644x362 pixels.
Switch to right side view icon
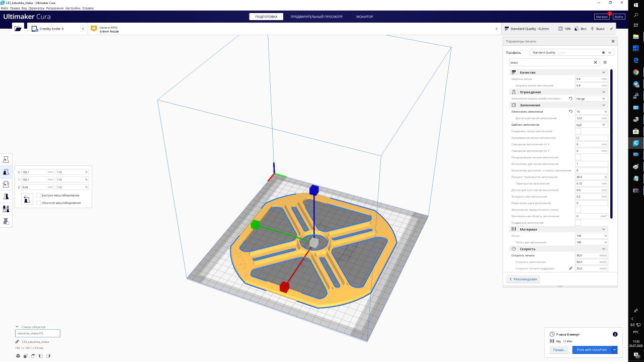[x=48, y=356]
